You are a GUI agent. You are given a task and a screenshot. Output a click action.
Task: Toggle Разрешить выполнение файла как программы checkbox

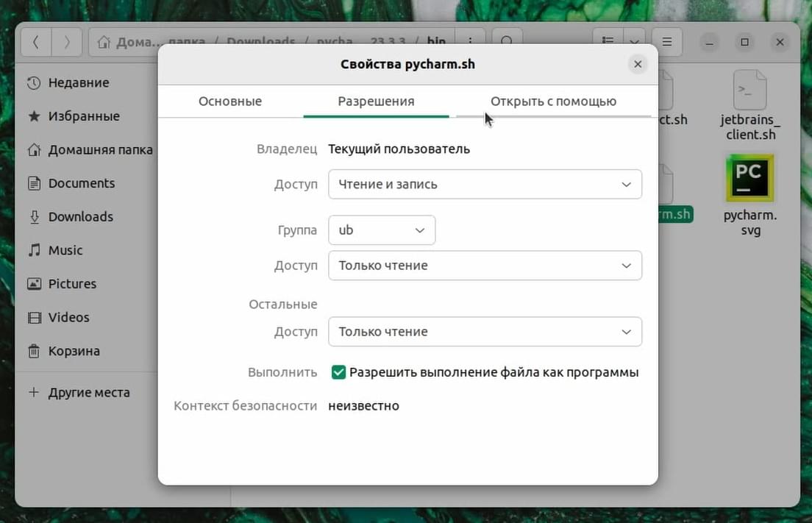338,372
